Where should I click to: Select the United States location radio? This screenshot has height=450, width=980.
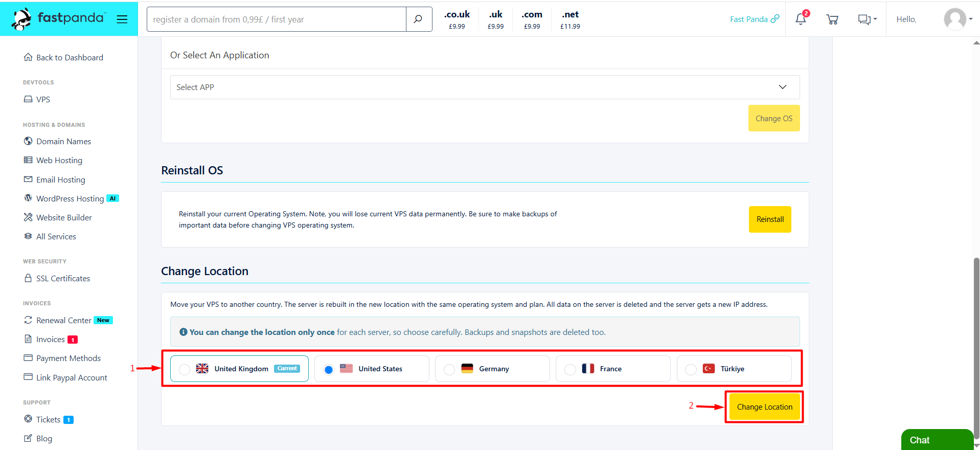(329, 369)
